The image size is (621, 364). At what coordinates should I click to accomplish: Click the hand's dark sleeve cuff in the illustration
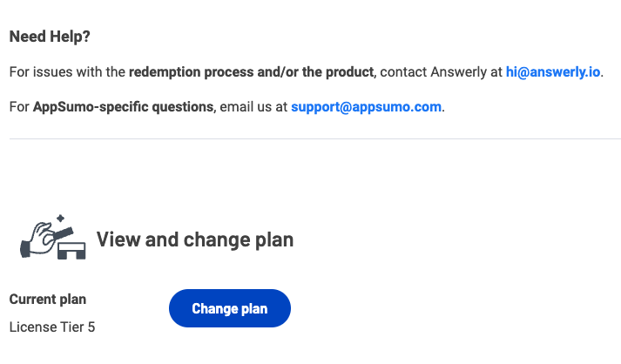pyautogui.click(x=25, y=249)
